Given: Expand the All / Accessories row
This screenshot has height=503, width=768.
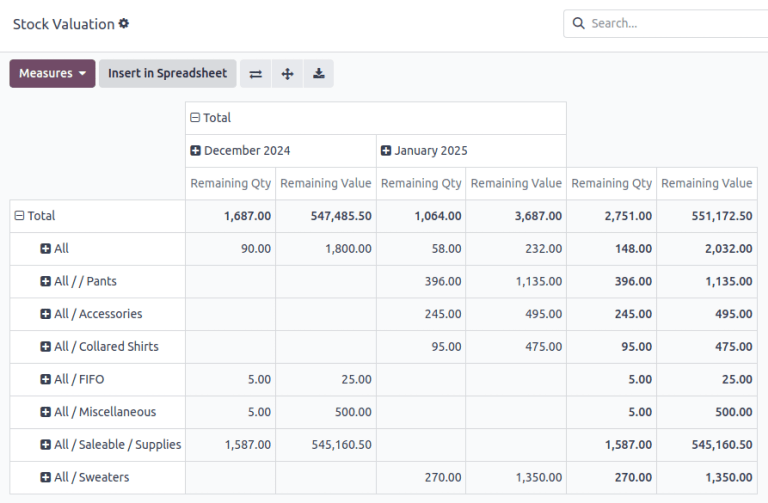Looking at the screenshot, I should (46, 314).
